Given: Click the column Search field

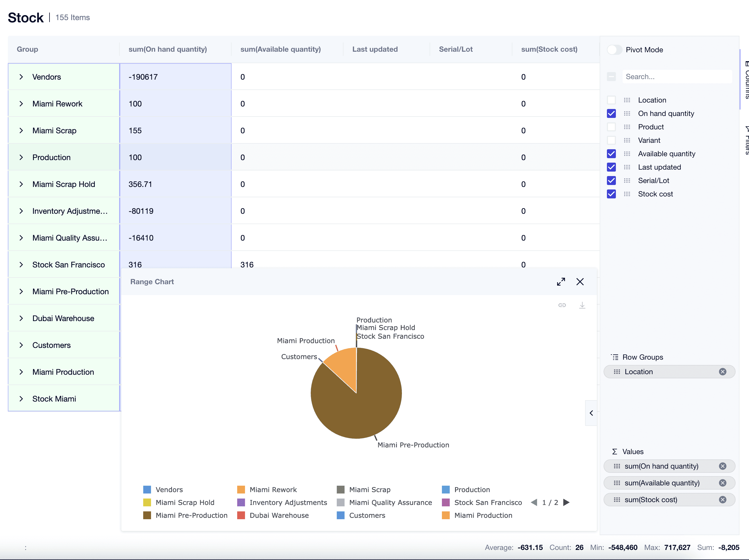Looking at the screenshot, I should point(677,77).
